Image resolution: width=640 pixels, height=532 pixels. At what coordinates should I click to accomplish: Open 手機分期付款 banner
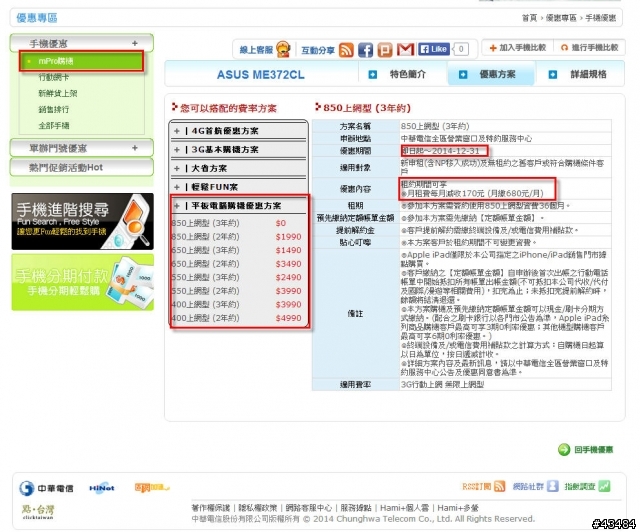coord(82,283)
